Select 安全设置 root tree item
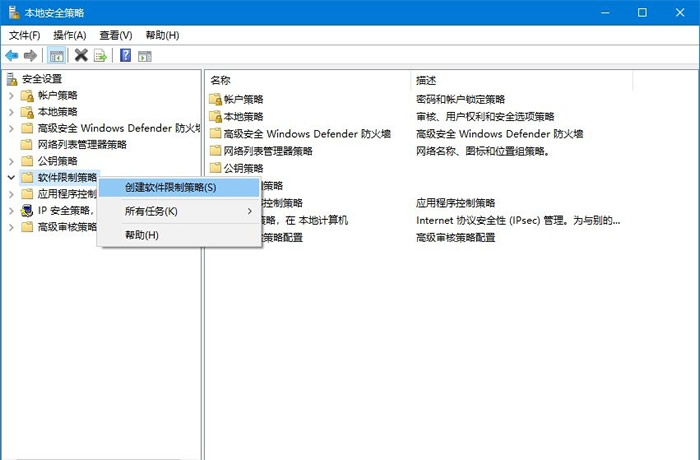This screenshot has height=460, width=700. tap(42, 79)
